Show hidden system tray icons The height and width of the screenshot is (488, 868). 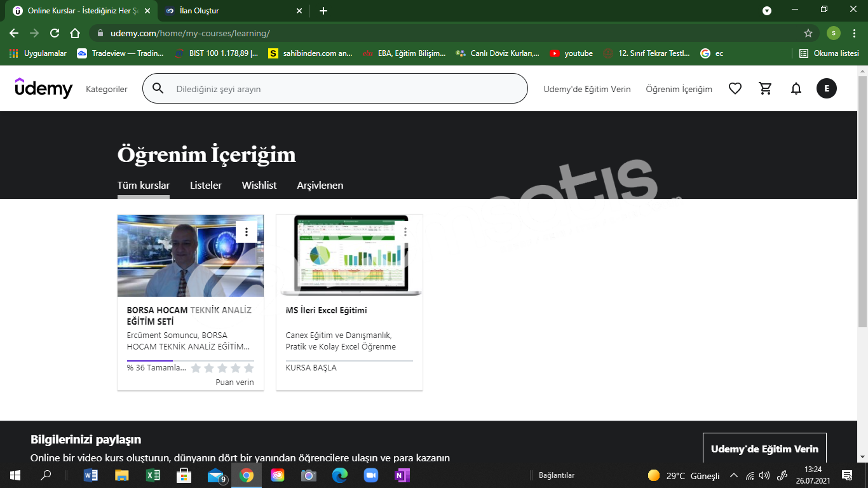tap(734, 475)
